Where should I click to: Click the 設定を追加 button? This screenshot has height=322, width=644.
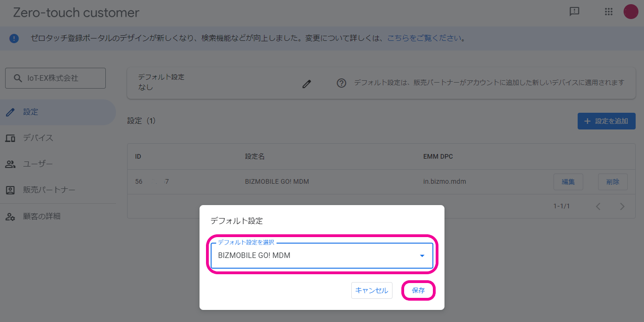click(606, 121)
